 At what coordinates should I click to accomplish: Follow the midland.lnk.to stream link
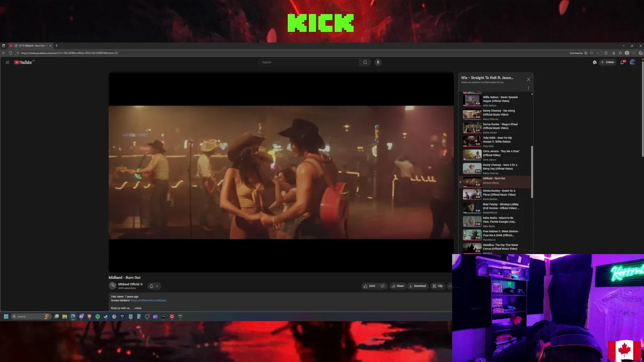(x=148, y=300)
